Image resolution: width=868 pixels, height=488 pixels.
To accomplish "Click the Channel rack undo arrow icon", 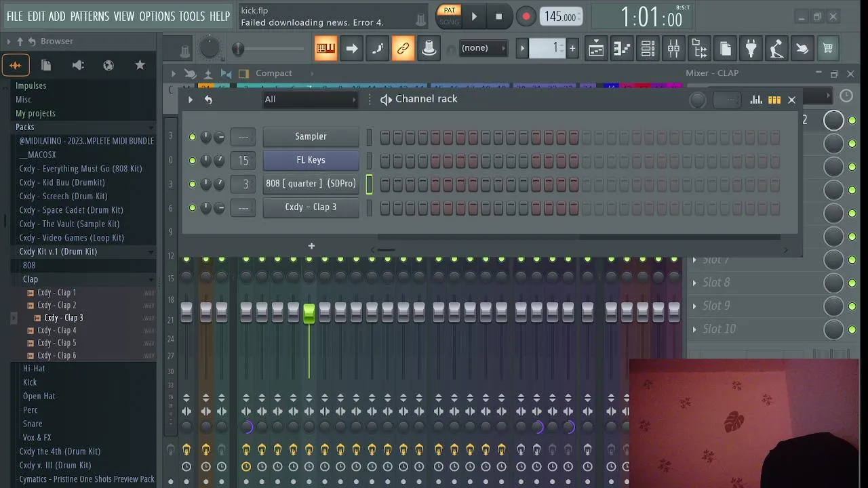I will point(208,100).
